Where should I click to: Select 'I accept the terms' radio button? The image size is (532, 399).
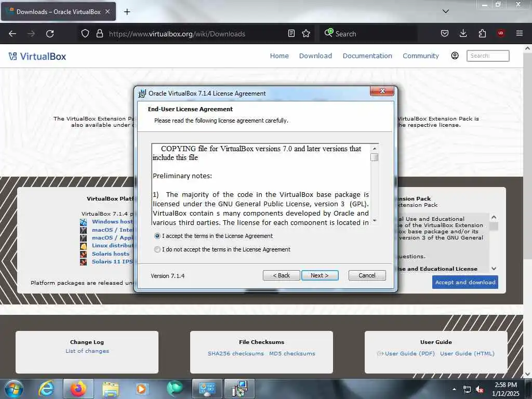157,236
